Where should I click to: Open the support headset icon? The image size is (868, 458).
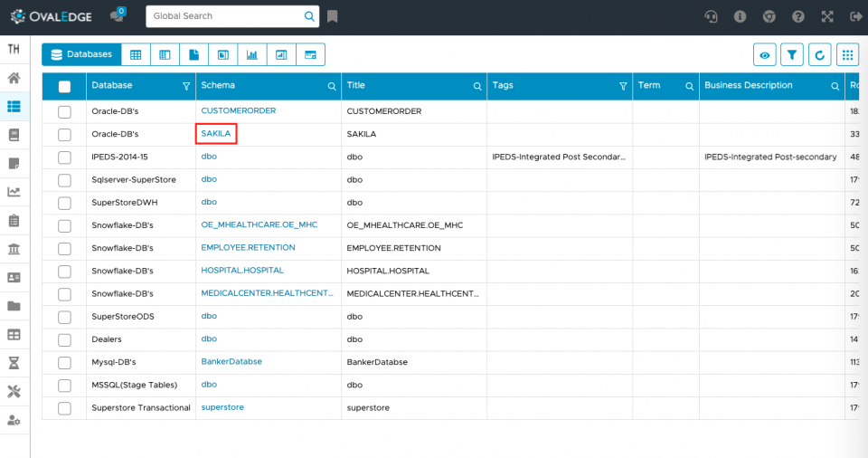(711, 16)
